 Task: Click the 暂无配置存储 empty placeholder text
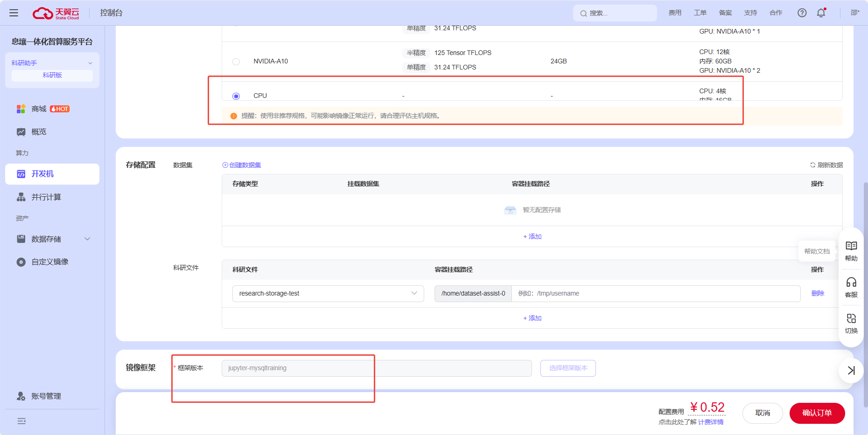coord(542,210)
